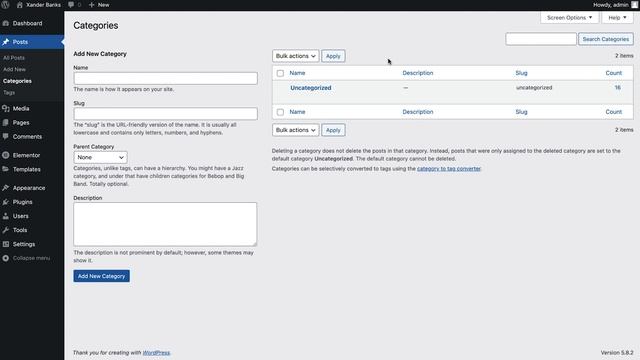Click the top Apply button
Viewport: 640px width, 360px height.
333,56
